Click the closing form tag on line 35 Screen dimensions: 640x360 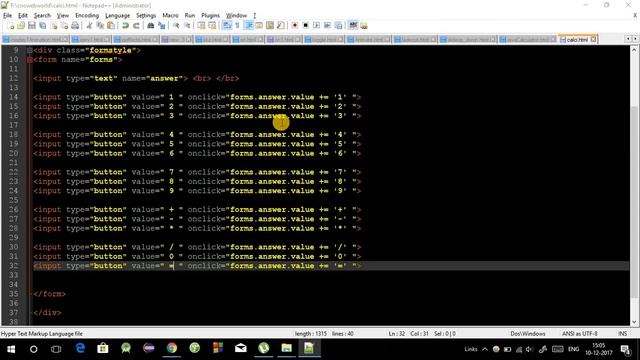coord(49,294)
